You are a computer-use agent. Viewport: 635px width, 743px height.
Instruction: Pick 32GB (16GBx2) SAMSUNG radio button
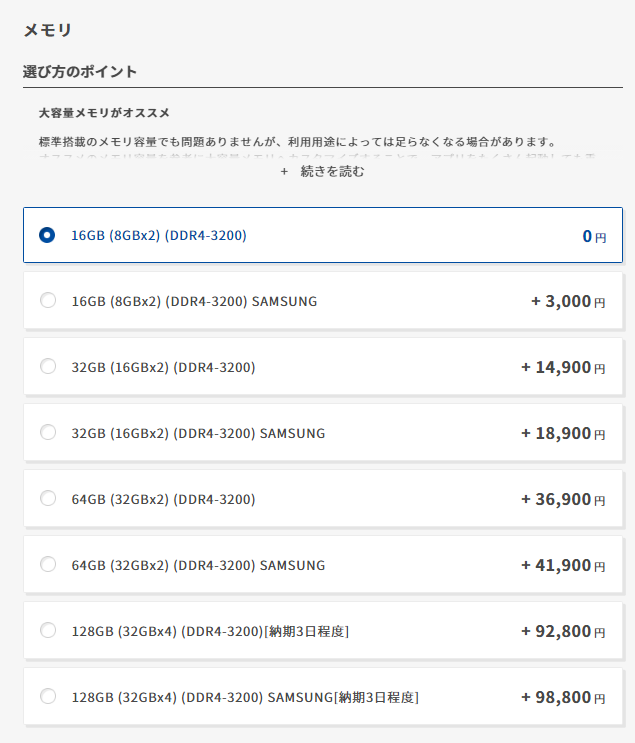click(x=47, y=433)
